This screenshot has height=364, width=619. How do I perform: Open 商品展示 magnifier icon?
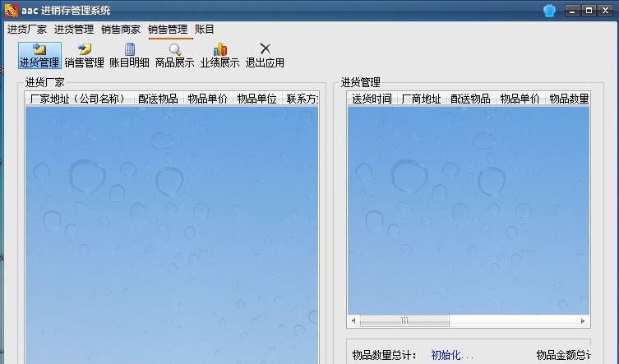174,55
